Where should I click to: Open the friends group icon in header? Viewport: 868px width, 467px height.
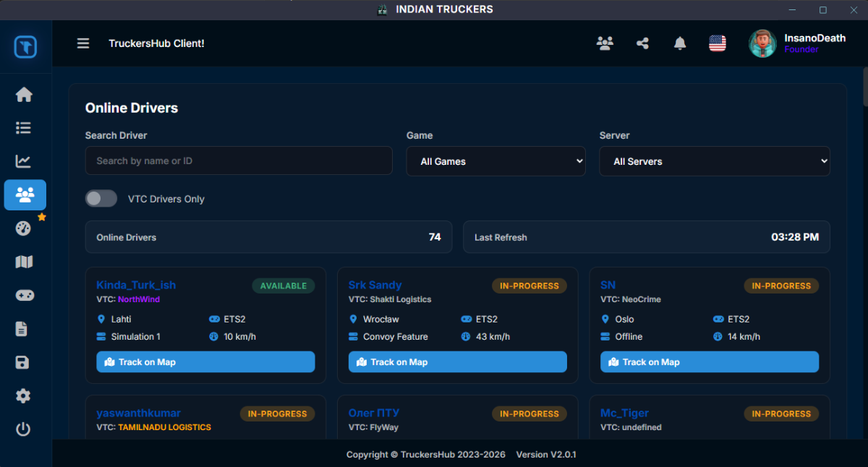605,43
